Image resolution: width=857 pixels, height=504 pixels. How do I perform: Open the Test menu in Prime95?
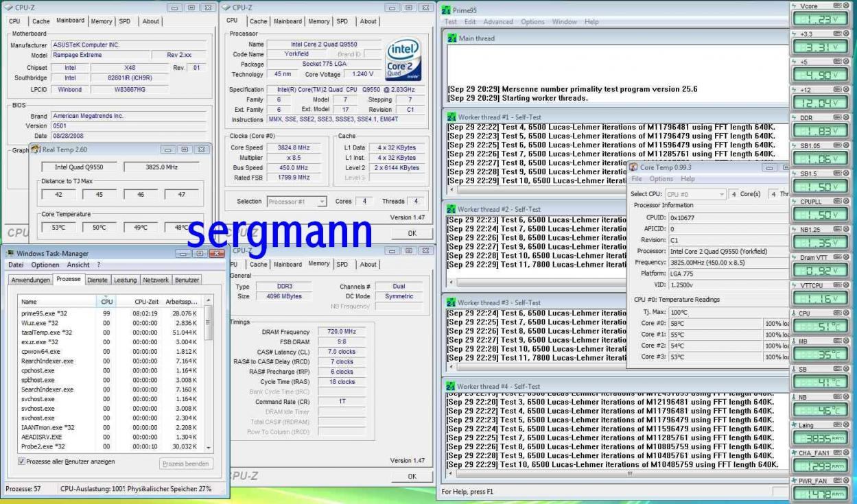pos(451,22)
